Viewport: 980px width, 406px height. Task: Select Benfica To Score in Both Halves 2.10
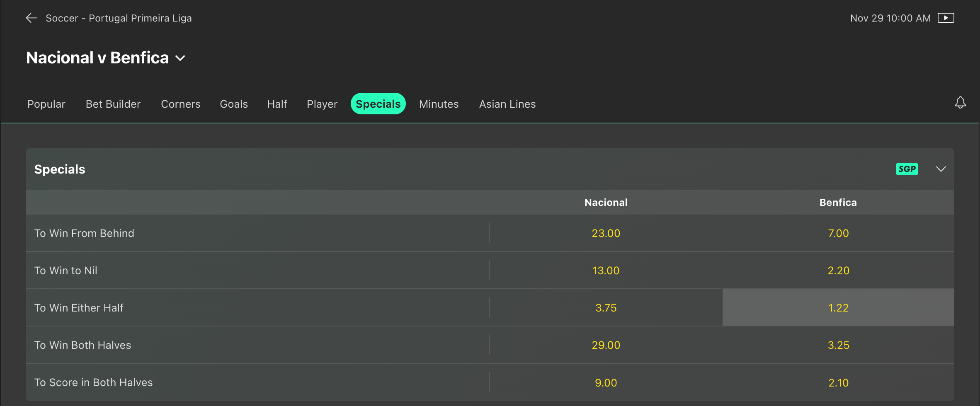[838, 382]
